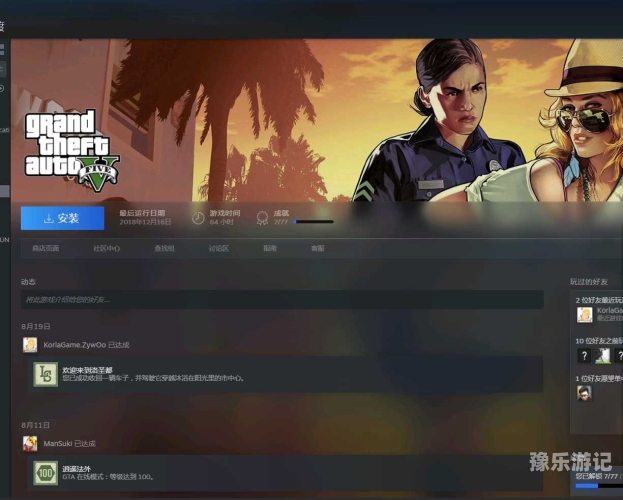Click the 8月19日 date heading
623x500 pixels.
pos(36,326)
